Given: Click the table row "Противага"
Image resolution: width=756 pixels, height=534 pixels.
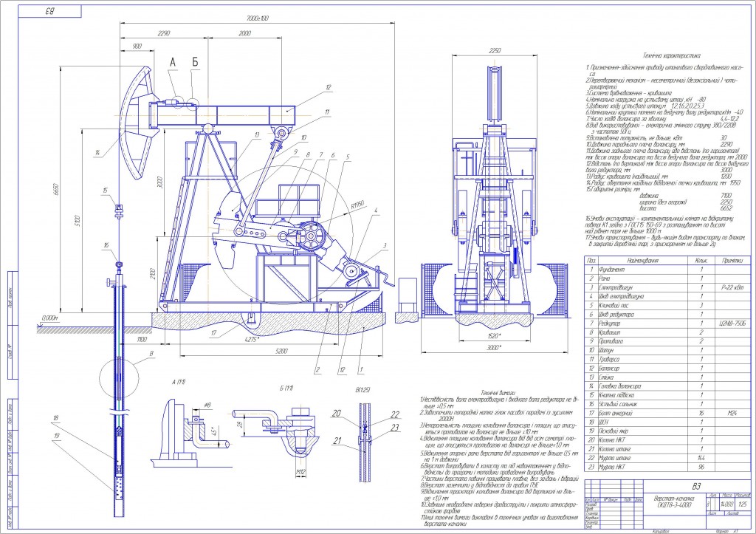Looking at the screenshot, I should tap(667, 341).
